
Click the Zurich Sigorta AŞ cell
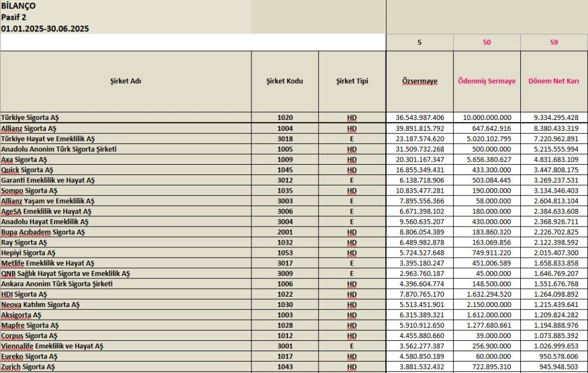[x=126, y=367]
